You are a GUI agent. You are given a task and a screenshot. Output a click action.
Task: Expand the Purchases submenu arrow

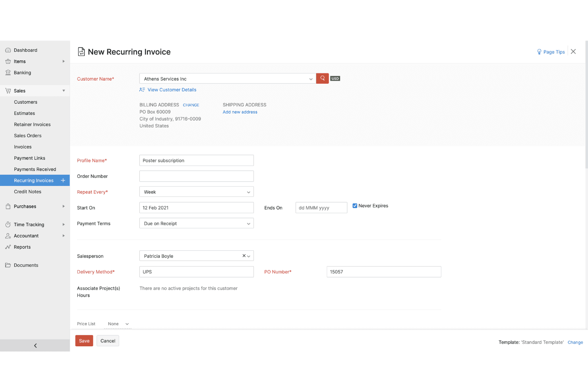[x=64, y=207]
